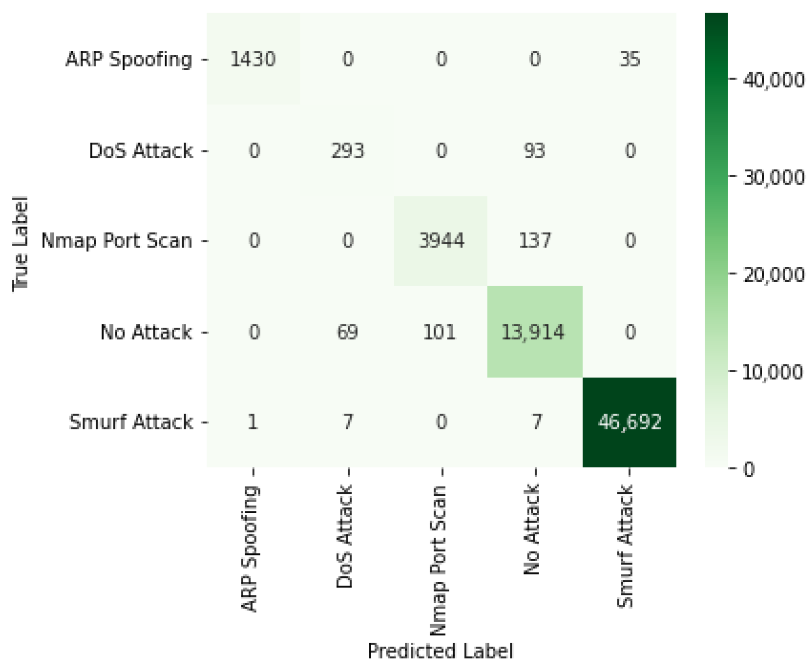Click the ARP Spoofing diagonal cell showing 1430
812x667 pixels.
(x=253, y=59)
